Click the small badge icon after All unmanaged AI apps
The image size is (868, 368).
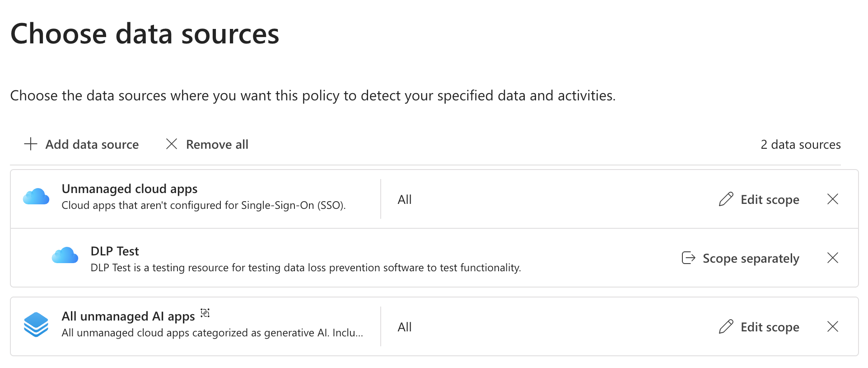[205, 313]
